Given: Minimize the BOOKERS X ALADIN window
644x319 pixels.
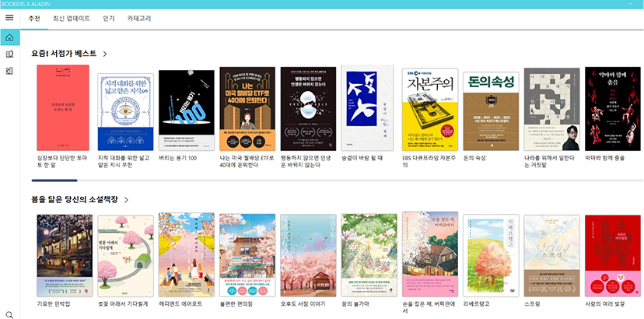Looking at the screenshot, I should point(631,4).
